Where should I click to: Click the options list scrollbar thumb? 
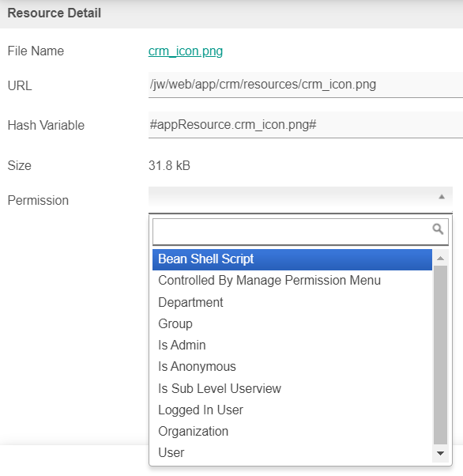pyautogui.click(x=441, y=355)
